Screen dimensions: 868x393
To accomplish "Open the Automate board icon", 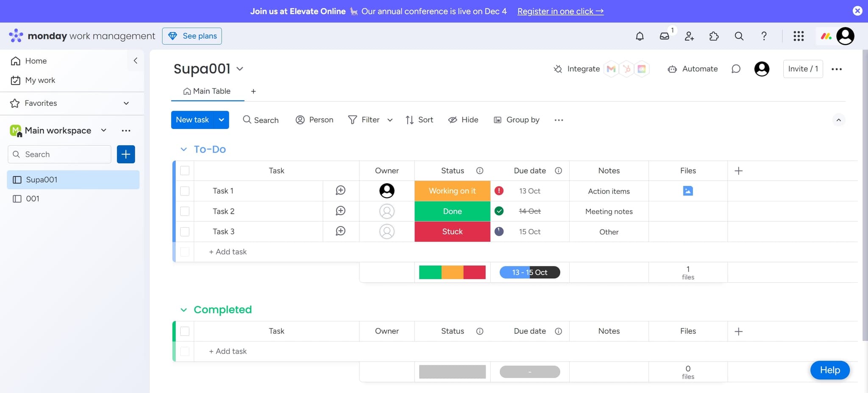I will [x=672, y=69].
